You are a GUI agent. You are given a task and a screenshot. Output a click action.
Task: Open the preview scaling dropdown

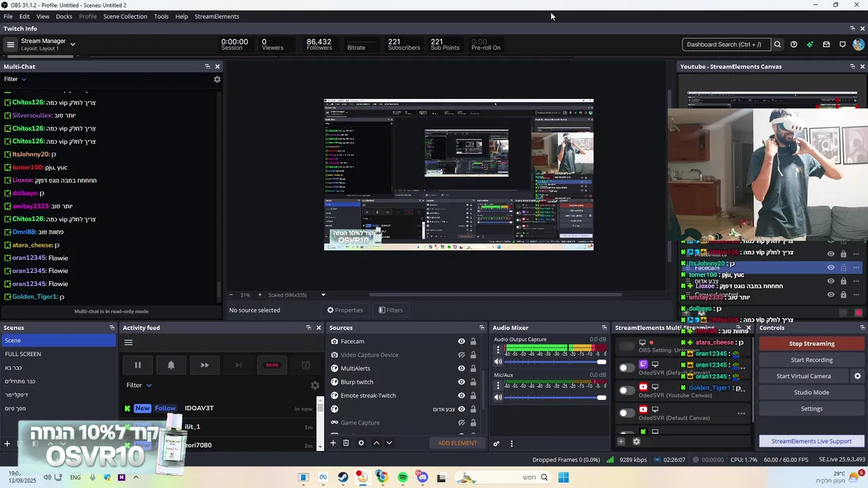[323, 295]
